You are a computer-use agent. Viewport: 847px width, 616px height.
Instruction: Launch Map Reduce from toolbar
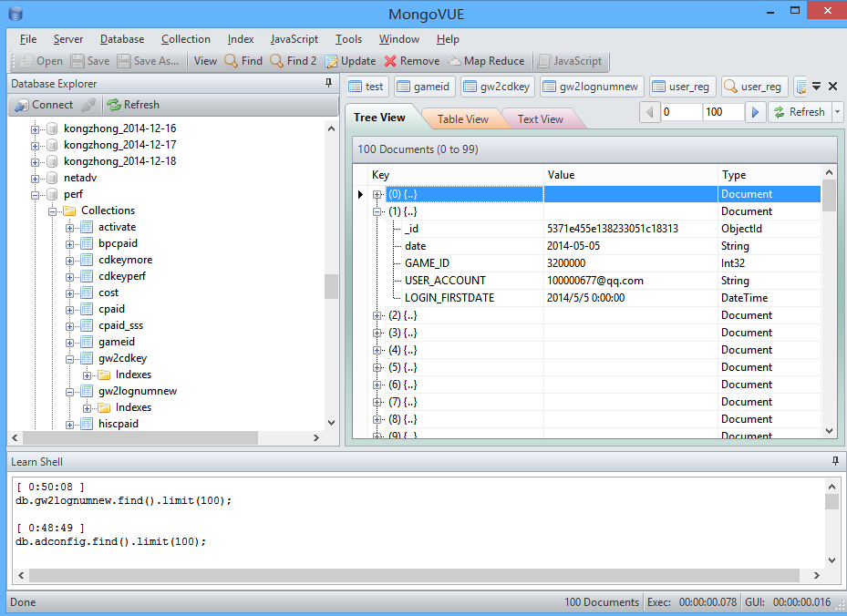[x=486, y=61]
